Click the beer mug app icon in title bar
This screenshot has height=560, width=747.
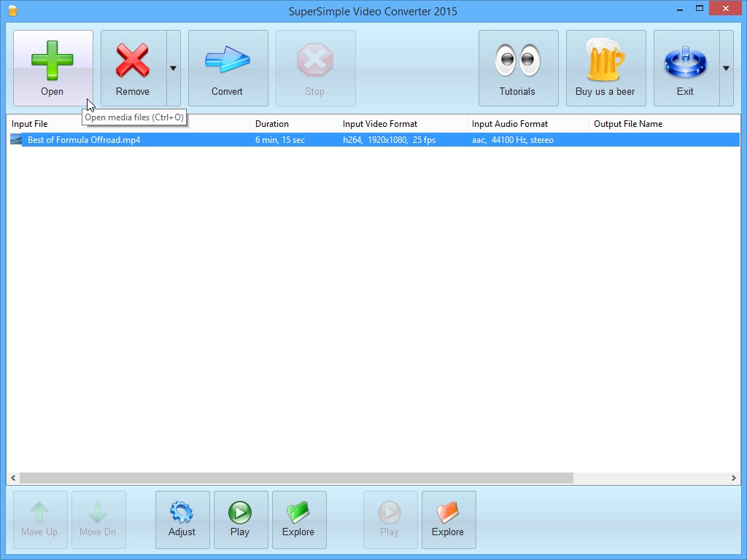point(13,10)
